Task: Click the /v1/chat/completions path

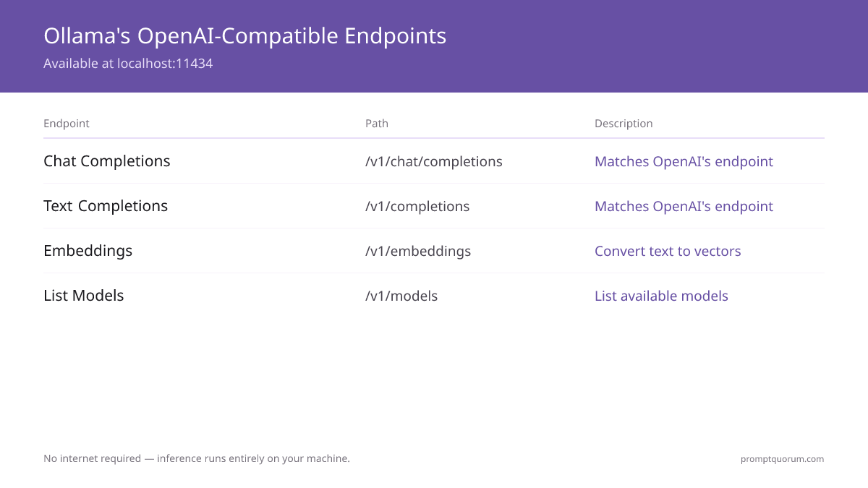Action: click(434, 162)
